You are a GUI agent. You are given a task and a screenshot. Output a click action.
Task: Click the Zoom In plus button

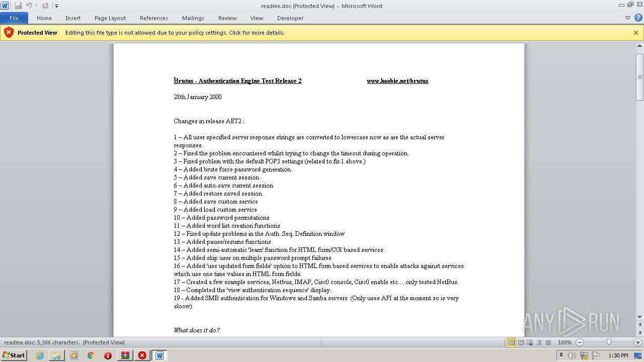pyautogui.click(x=638, y=342)
